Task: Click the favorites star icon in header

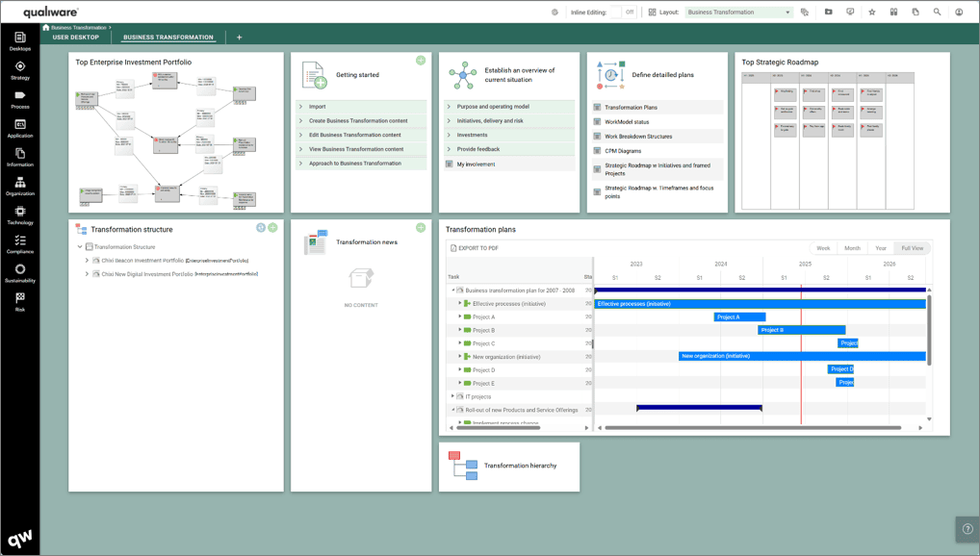Action: [872, 13]
